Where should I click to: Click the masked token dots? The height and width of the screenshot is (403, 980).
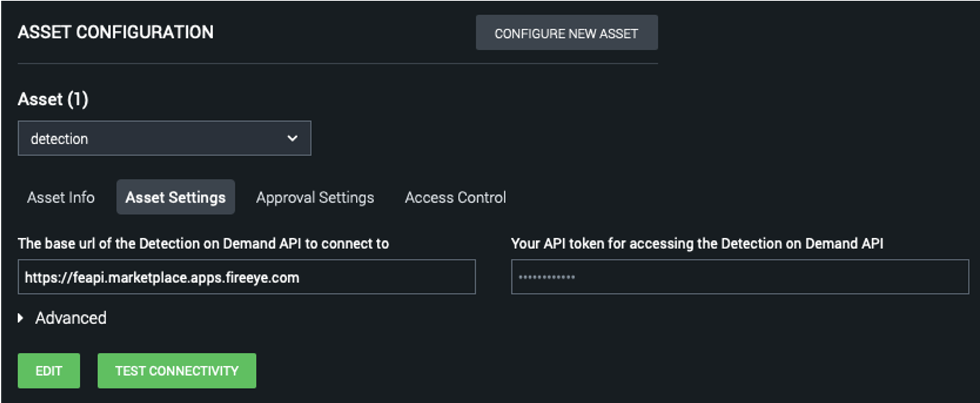(547, 278)
